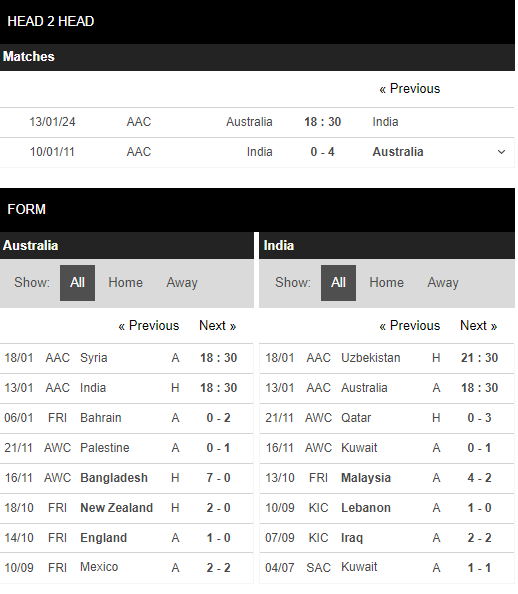518x594 pixels.
Task: Select All filter under Australia form
Action: click(78, 284)
